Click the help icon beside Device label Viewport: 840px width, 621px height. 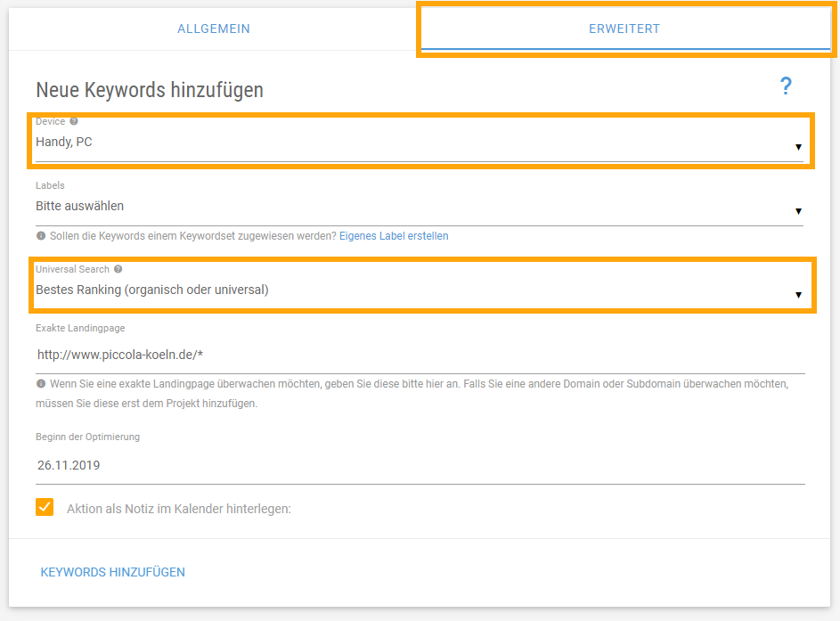(74, 121)
